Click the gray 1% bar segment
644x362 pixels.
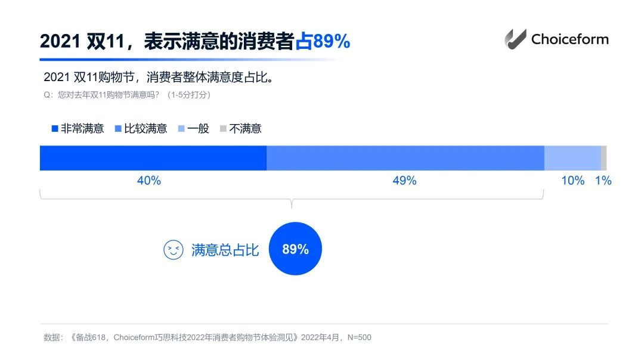point(603,158)
